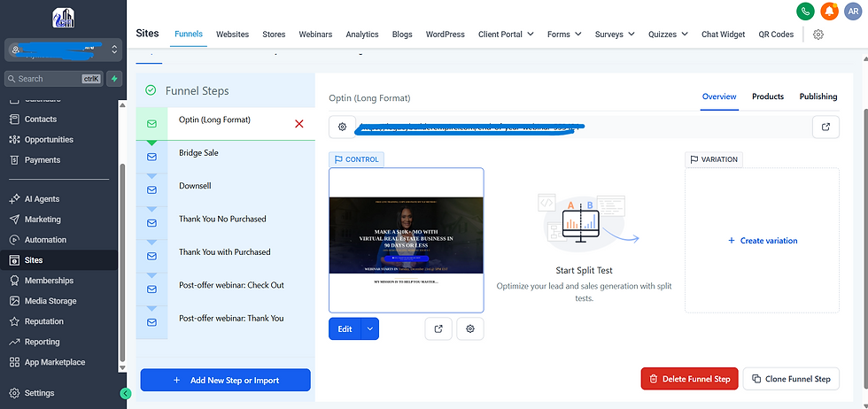Remove Optin step with red X
The image size is (868, 409).
299,124
